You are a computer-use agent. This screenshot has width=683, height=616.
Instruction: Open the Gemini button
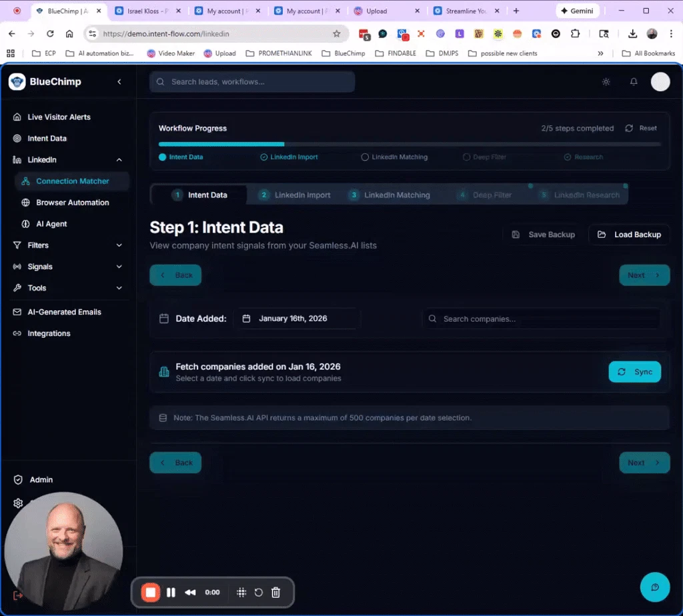[577, 11]
